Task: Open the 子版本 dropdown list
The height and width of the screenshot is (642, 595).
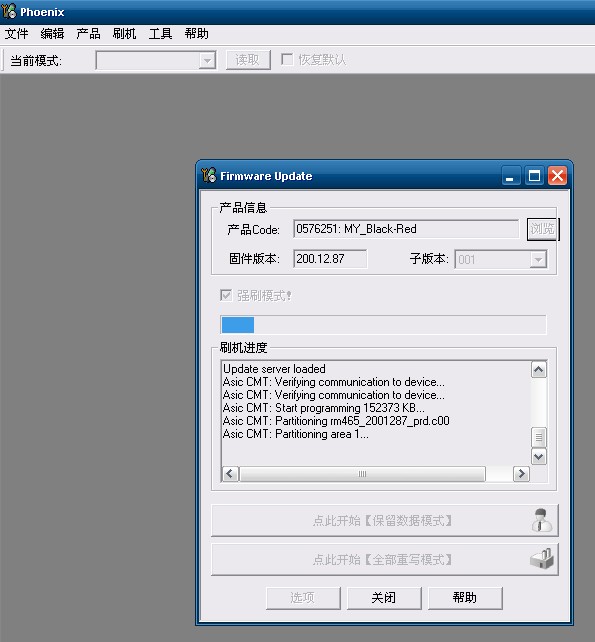Action: [x=538, y=260]
